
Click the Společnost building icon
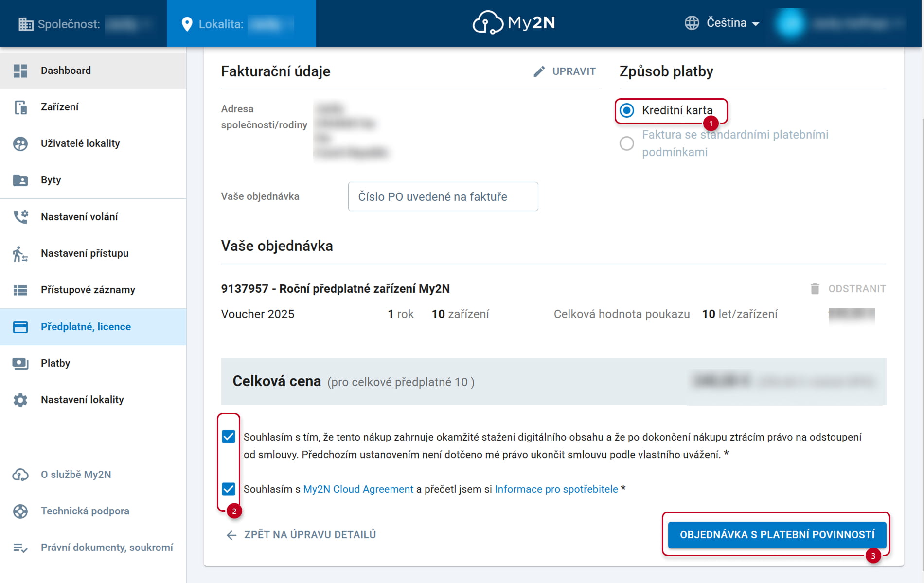pyautogui.click(x=26, y=24)
